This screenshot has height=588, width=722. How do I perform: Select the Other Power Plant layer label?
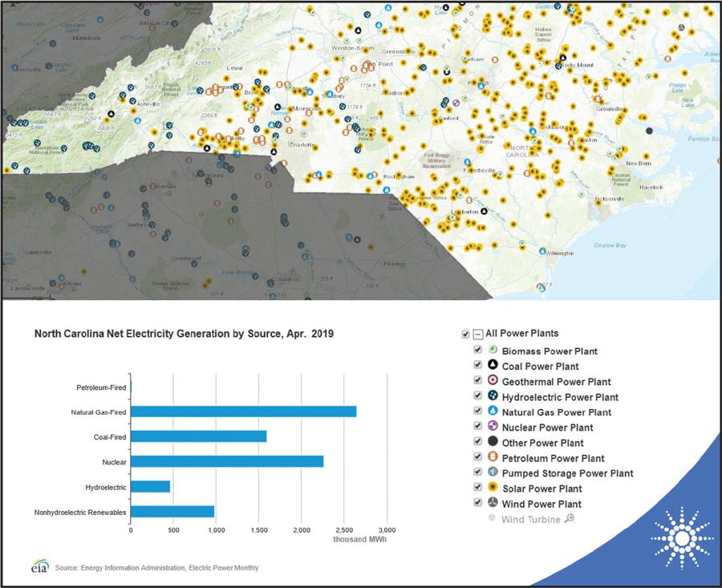[542, 443]
